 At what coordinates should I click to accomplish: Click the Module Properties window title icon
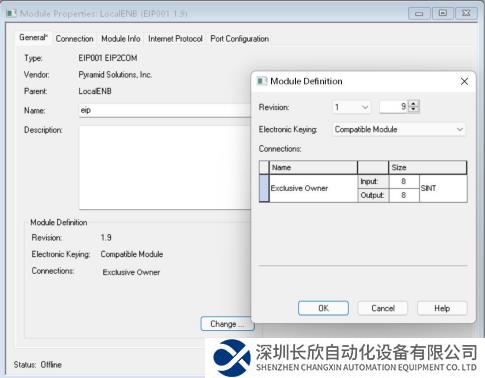tap(11, 13)
